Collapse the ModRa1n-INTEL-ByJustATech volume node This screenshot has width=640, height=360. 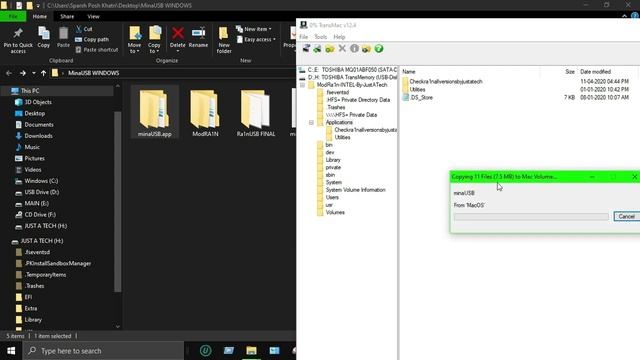point(302,85)
